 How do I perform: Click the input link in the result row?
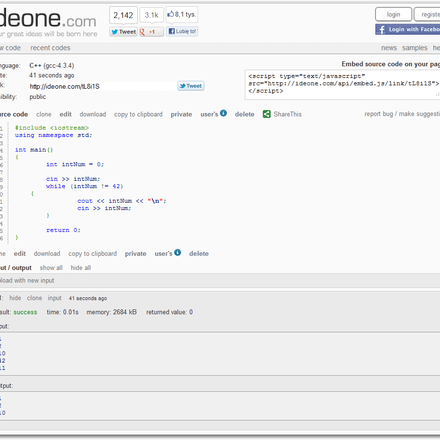[x=55, y=298]
